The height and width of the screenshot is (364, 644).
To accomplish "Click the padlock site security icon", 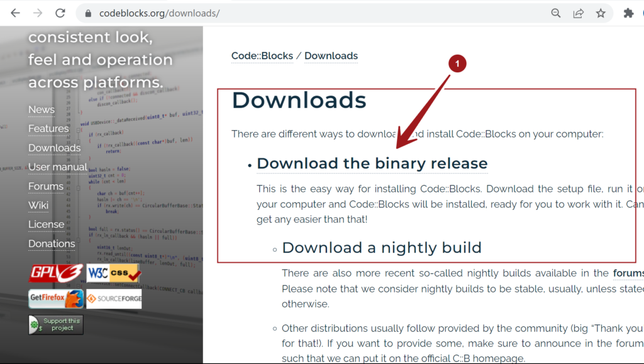I will [87, 12].
